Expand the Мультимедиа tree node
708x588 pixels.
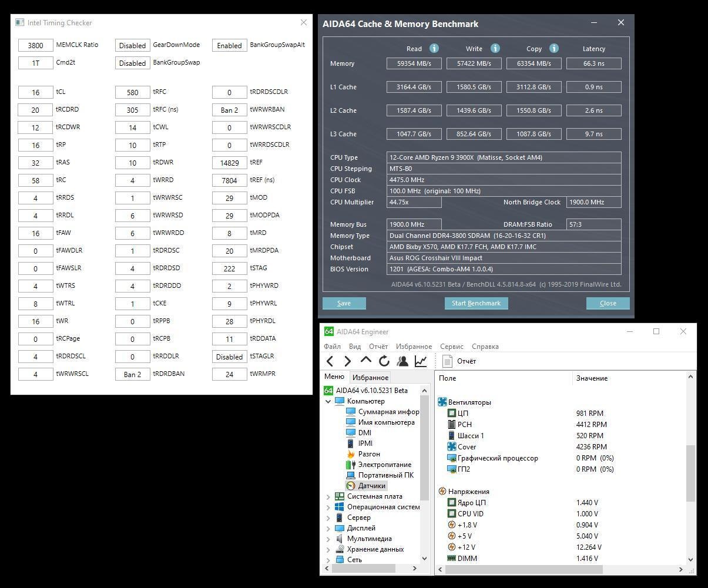click(x=328, y=539)
